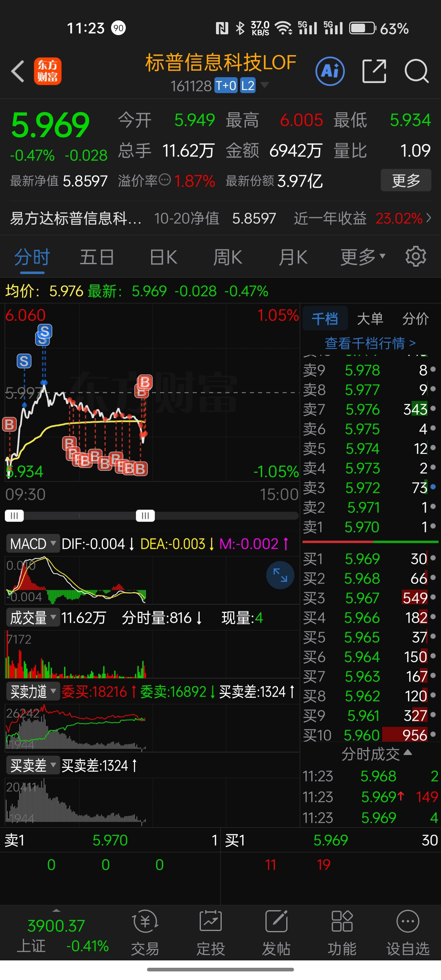The height and width of the screenshot is (980, 441).
Task: Tap the 设自选 more icon
Action: click(x=408, y=921)
